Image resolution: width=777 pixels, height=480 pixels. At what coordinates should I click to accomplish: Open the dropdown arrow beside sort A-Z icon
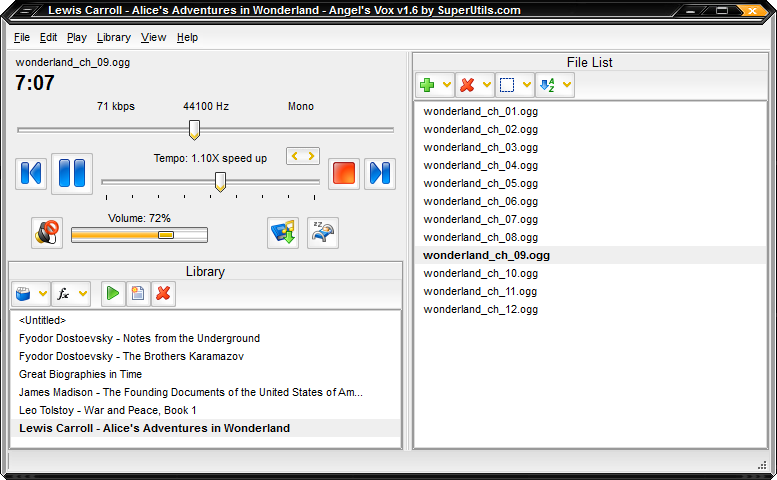pyautogui.click(x=567, y=86)
